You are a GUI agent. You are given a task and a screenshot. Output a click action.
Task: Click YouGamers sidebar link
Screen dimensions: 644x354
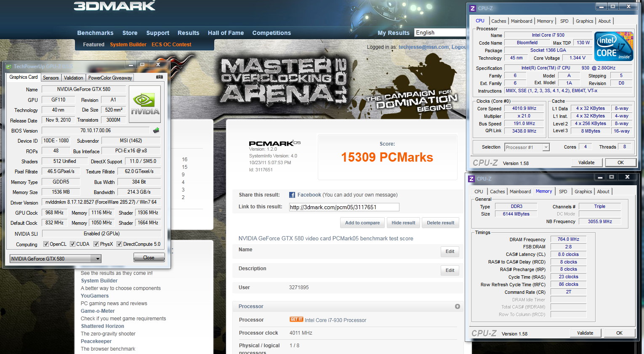pos(95,296)
